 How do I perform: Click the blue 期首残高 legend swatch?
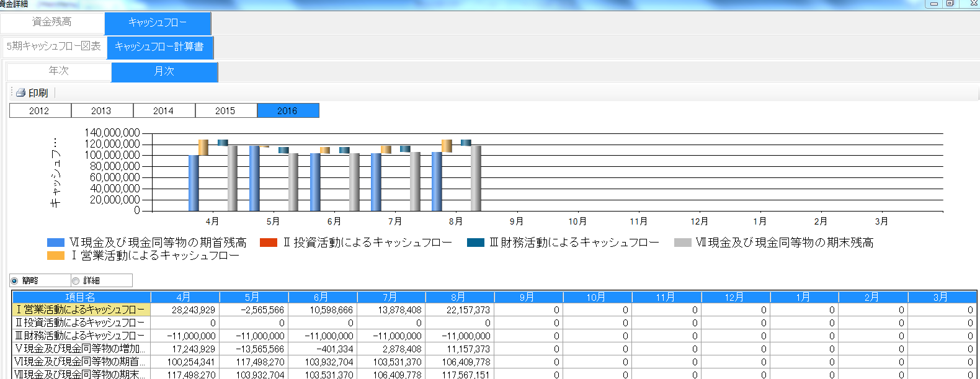(56, 243)
